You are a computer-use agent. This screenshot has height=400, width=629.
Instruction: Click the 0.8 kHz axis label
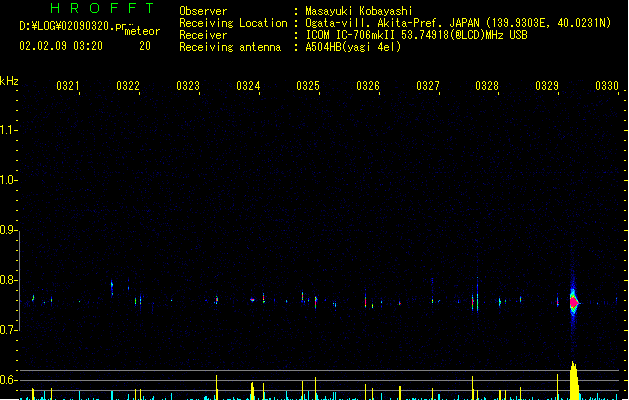click(7, 280)
